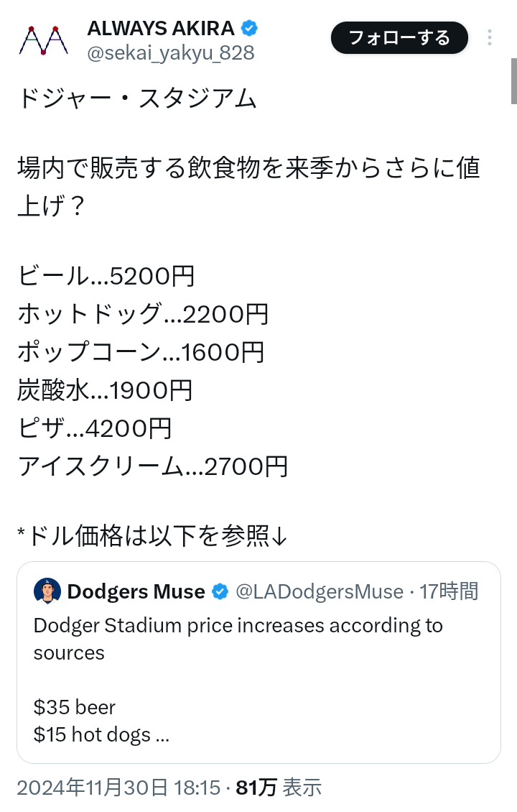The width and height of the screenshot is (517, 812).
Task: Click the 2024年11月30日 18:15 post timestamp
Action: coord(118,788)
